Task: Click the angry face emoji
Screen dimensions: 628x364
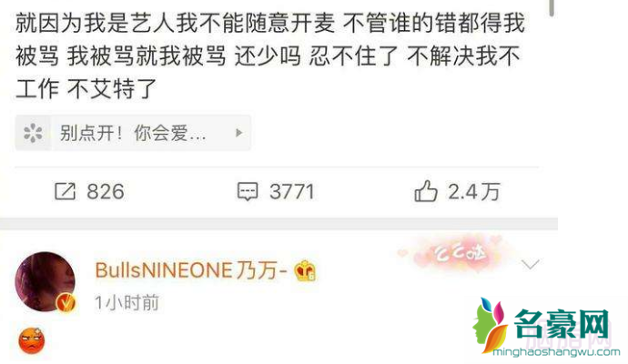Action: click(x=32, y=340)
